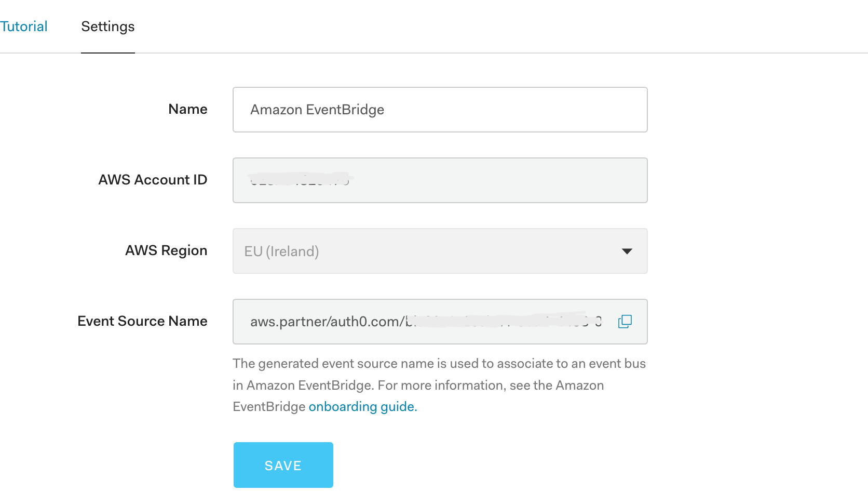
Task: Select the Settings tab
Action: pos(107,26)
